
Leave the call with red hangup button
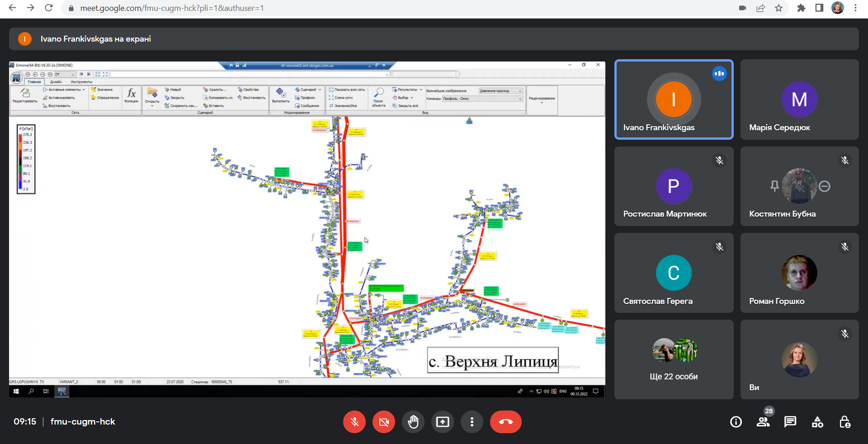[x=505, y=422]
